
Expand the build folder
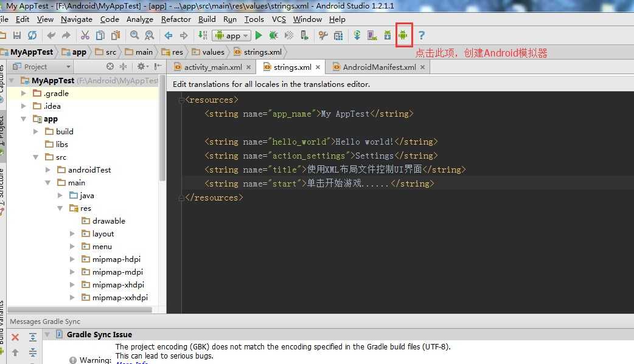point(35,132)
